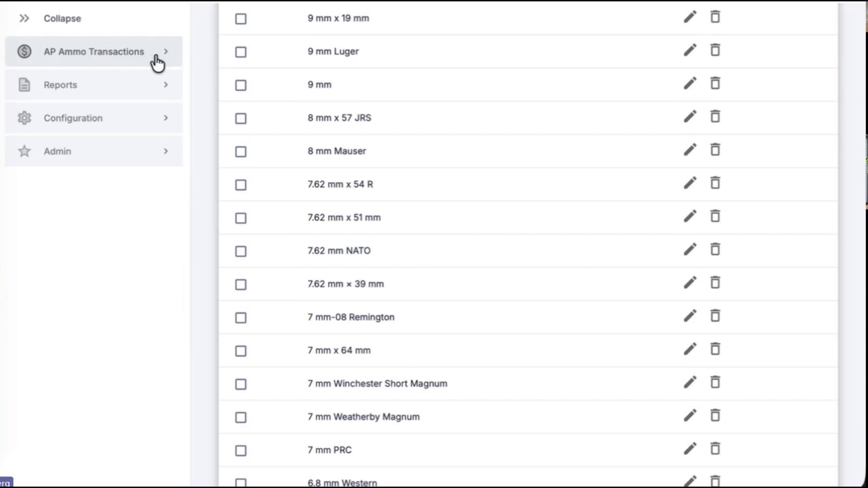
Task: Edit the 7 mm Weatherby Magnum row
Action: tap(690, 416)
